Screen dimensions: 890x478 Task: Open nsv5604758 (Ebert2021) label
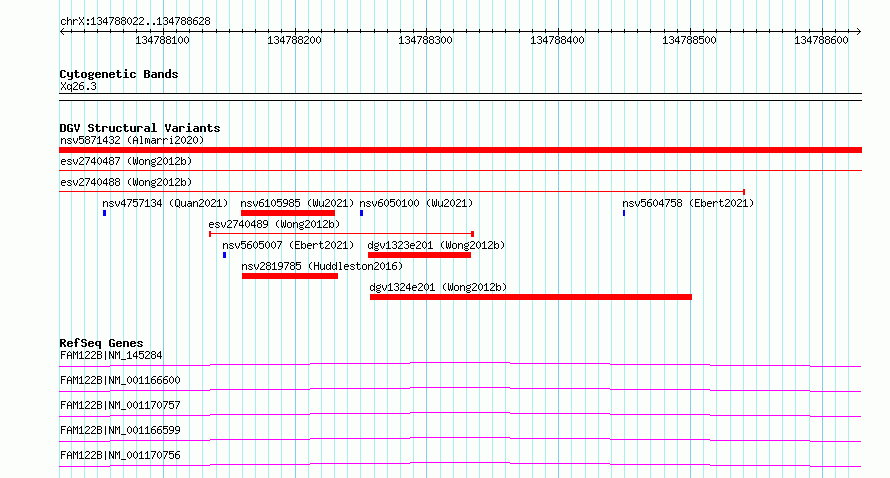[688, 203]
